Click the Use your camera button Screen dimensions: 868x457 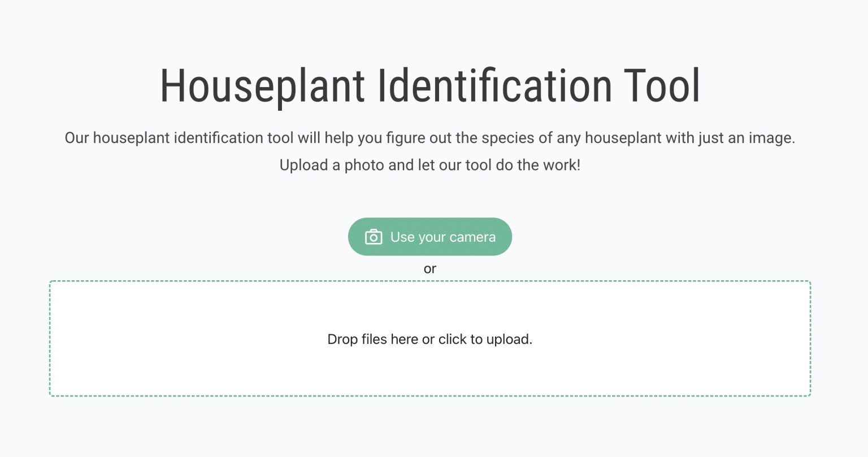[x=429, y=237]
